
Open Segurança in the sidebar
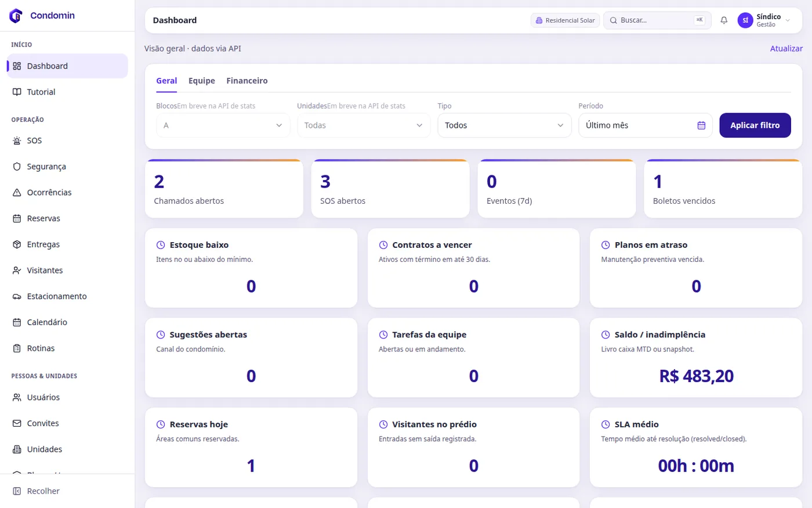click(67, 167)
